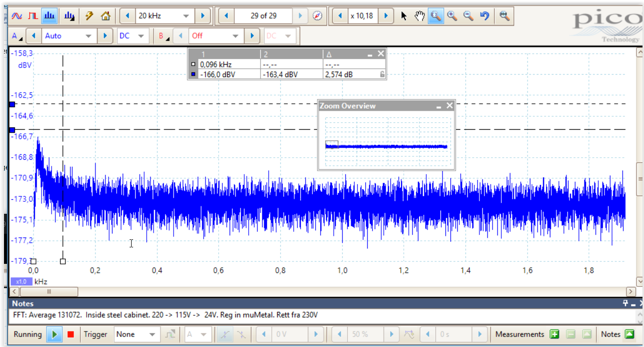Open the buffer navigator compass icon

pyautogui.click(x=317, y=16)
